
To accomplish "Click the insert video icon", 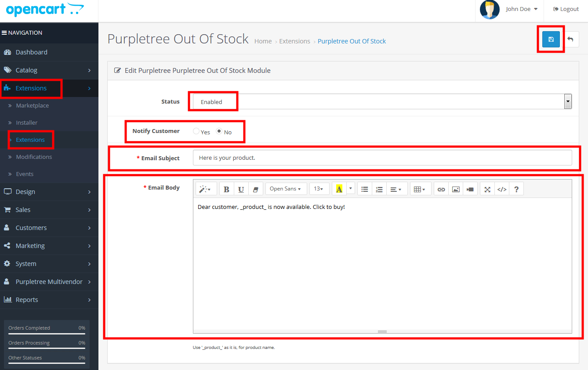I will [x=470, y=189].
